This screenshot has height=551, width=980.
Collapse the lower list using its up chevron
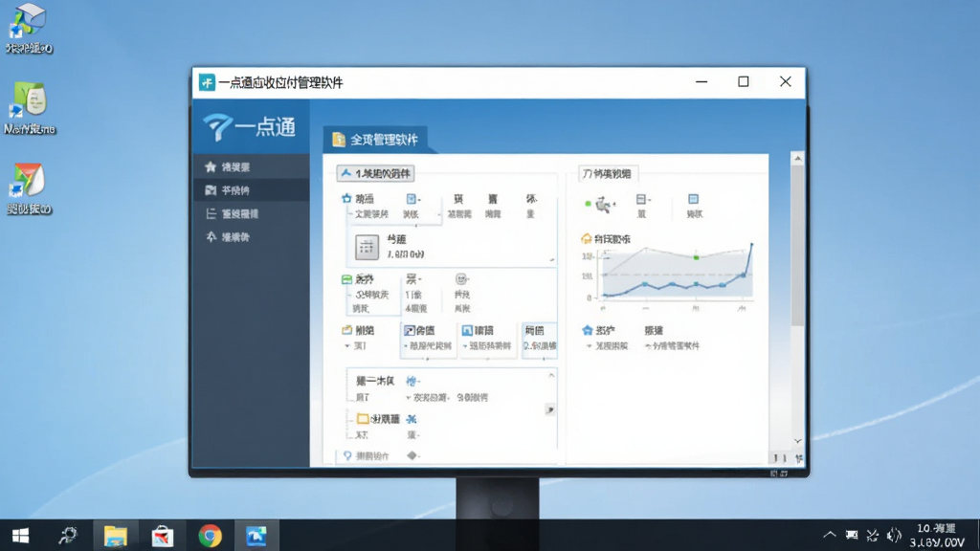coord(551,375)
